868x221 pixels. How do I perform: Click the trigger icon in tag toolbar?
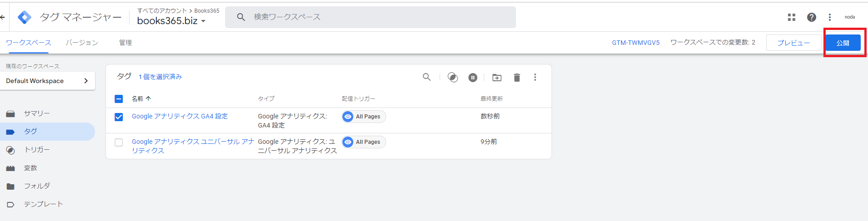(452, 77)
